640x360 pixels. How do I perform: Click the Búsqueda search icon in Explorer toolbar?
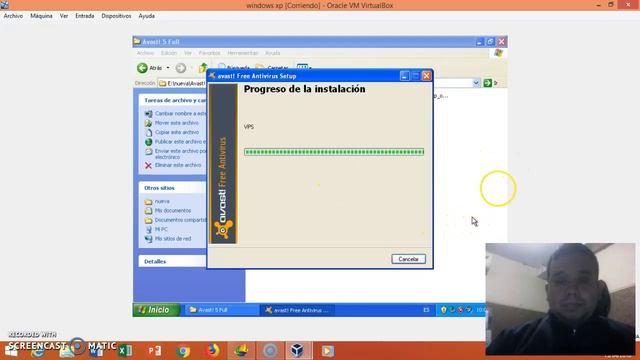click(x=222, y=67)
